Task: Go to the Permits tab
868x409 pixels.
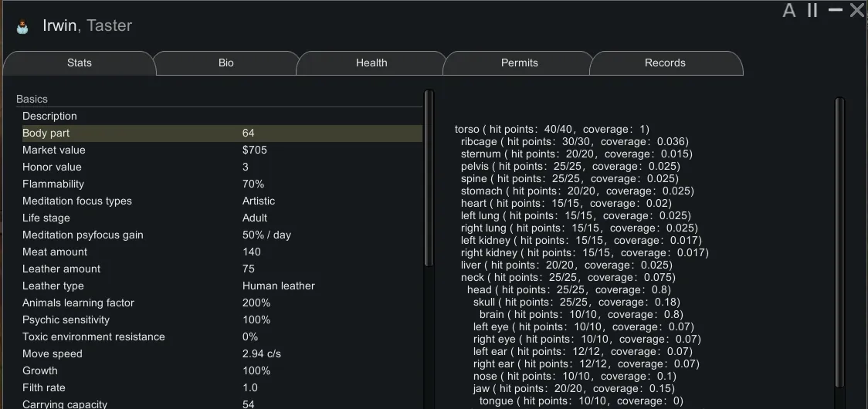Action: (x=519, y=63)
